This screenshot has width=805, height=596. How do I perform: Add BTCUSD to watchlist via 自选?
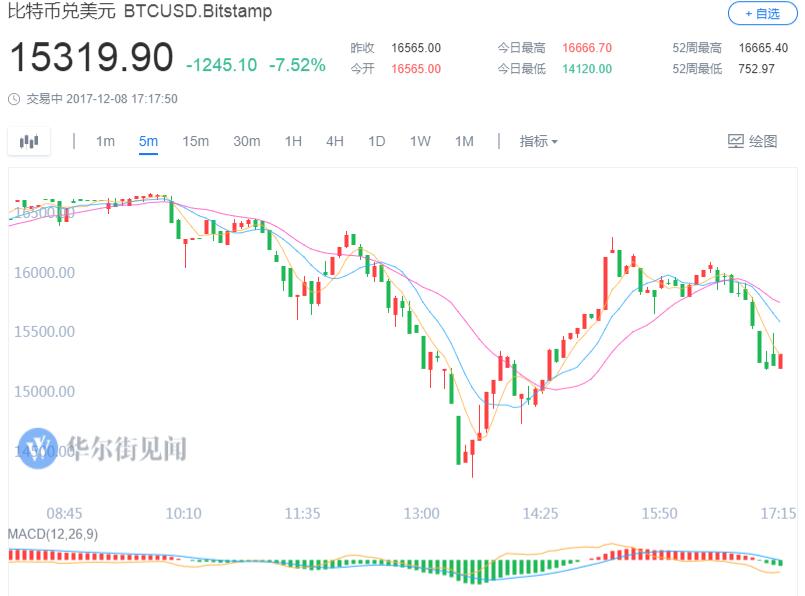760,13
